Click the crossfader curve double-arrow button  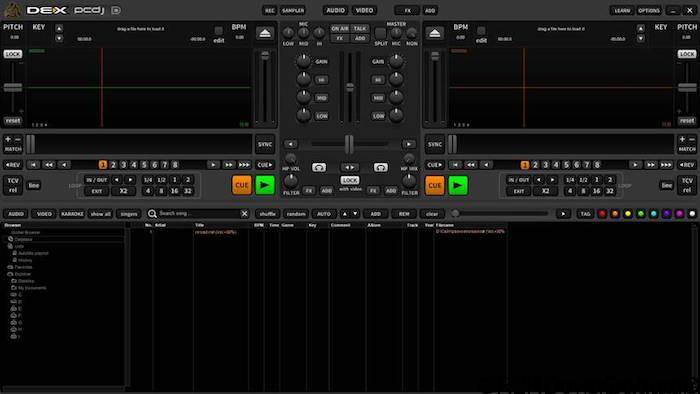pos(350,167)
